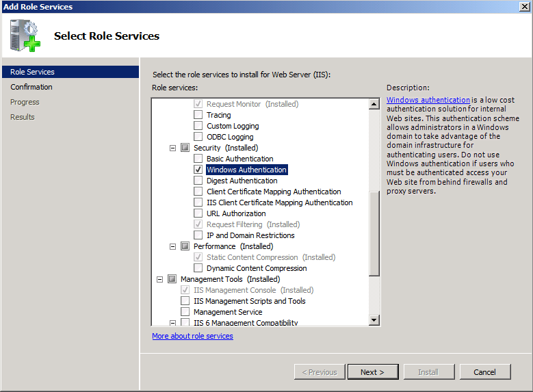Select the Role Services step
This screenshot has width=533, height=392.
click(32, 72)
